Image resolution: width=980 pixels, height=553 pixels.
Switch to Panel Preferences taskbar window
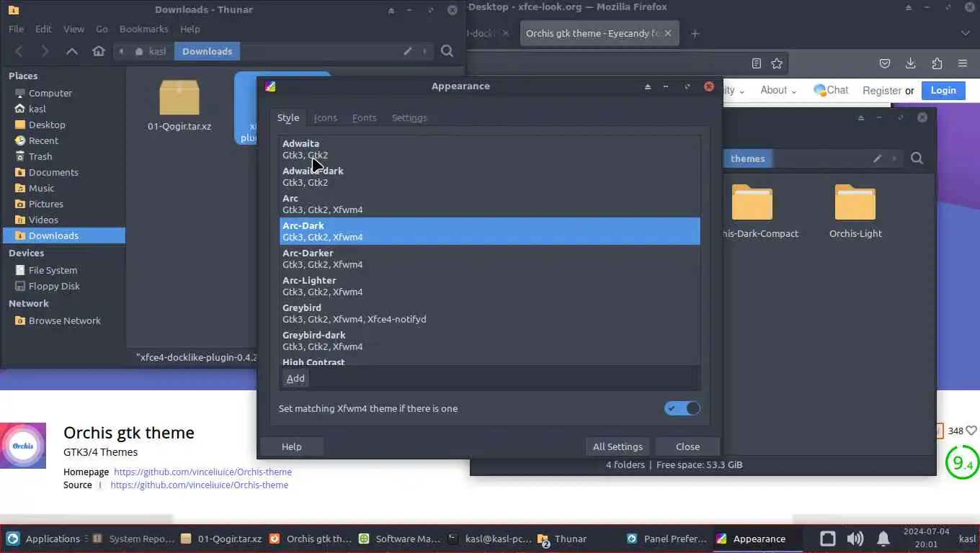[667, 539]
